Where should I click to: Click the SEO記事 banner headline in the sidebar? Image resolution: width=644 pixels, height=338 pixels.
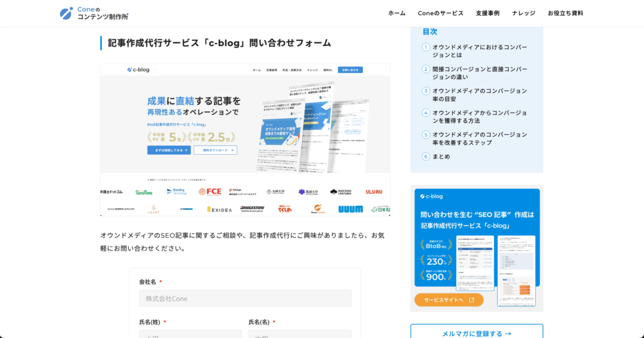click(477, 220)
